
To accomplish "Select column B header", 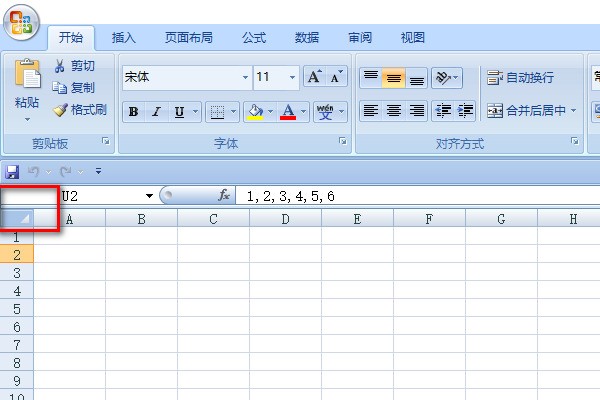I will (x=142, y=219).
